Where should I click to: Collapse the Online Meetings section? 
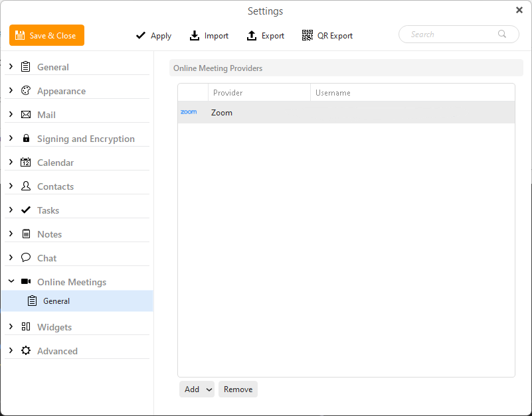pyautogui.click(x=11, y=281)
